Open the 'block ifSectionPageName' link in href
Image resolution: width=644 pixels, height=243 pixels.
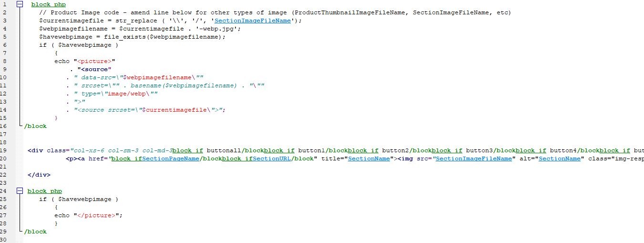click(x=155, y=158)
